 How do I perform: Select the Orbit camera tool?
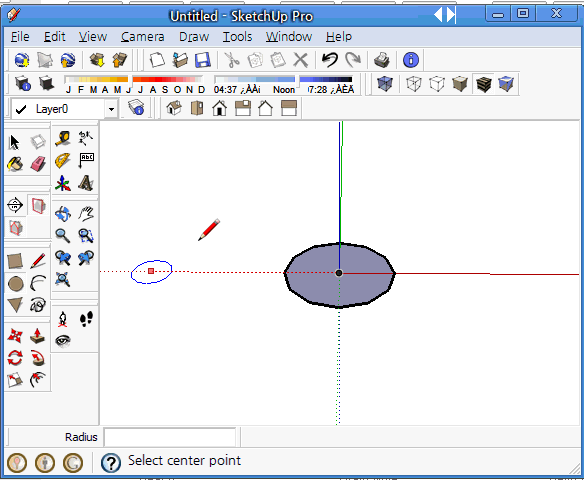pos(63,214)
